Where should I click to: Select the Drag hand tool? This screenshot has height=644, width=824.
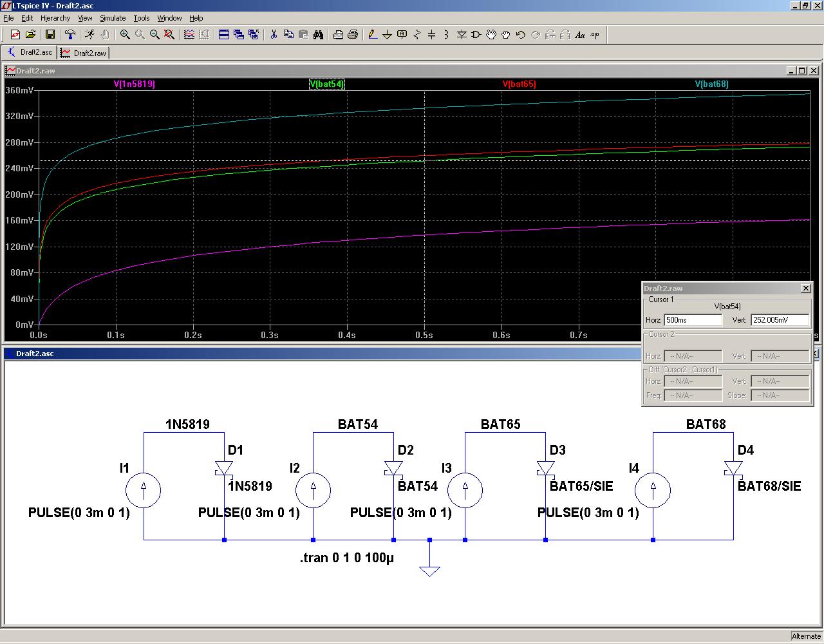pyautogui.click(x=506, y=35)
